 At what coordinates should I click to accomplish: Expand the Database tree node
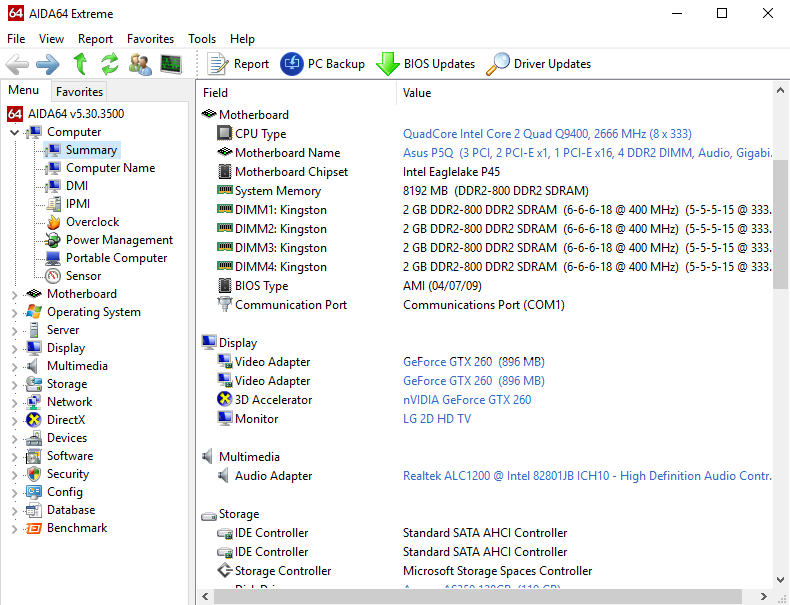(15, 511)
